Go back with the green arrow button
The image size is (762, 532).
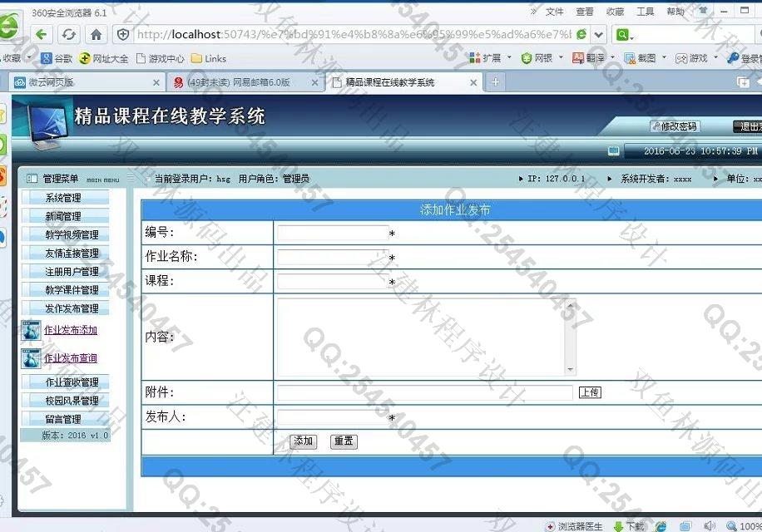click(42, 34)
